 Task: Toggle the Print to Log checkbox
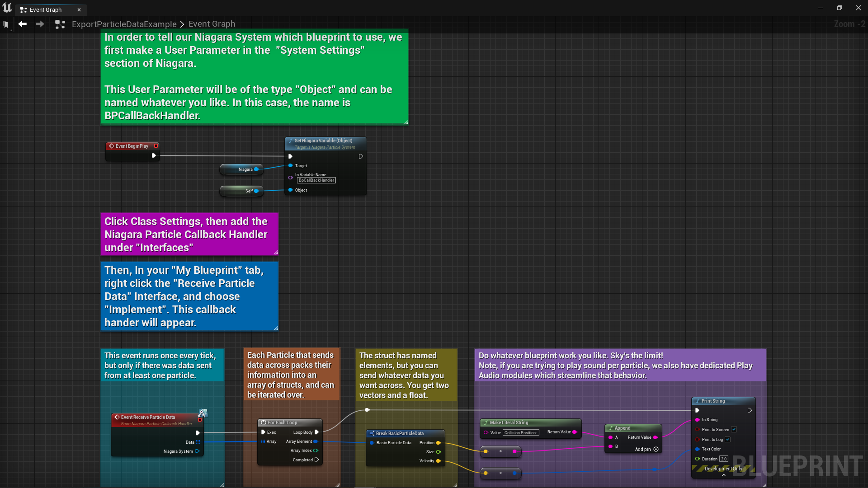click(727, 439)
